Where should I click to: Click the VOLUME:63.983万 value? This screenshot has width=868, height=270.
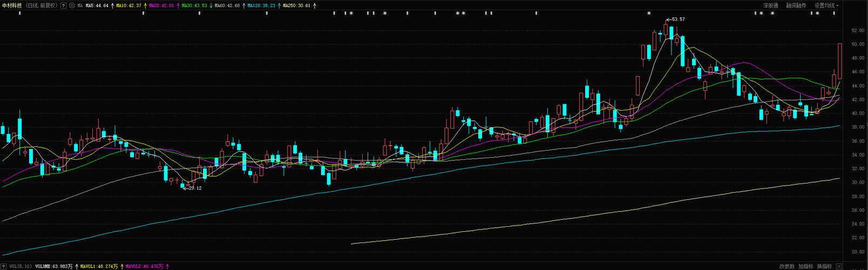54,266
